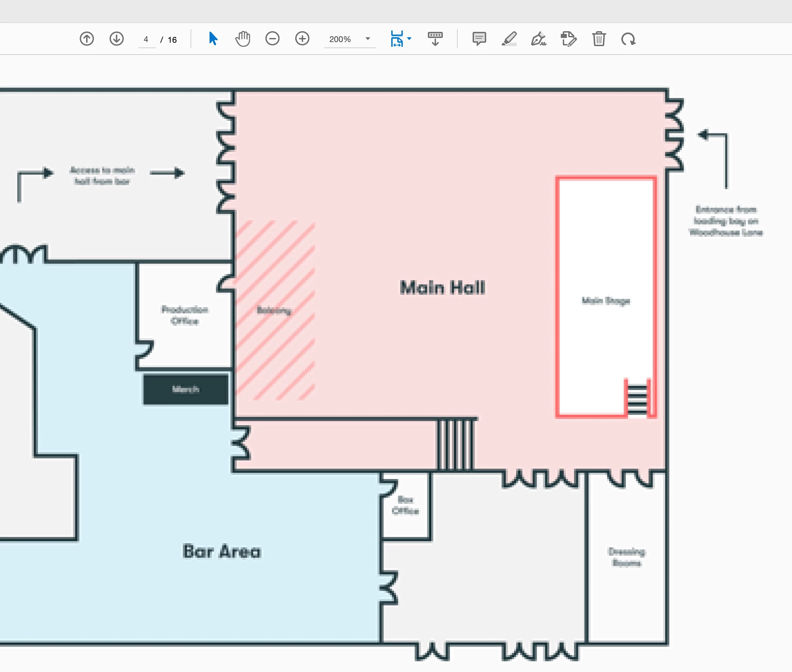
Task: Open the 200% zoom level dropdown
Action: [368, 39]
